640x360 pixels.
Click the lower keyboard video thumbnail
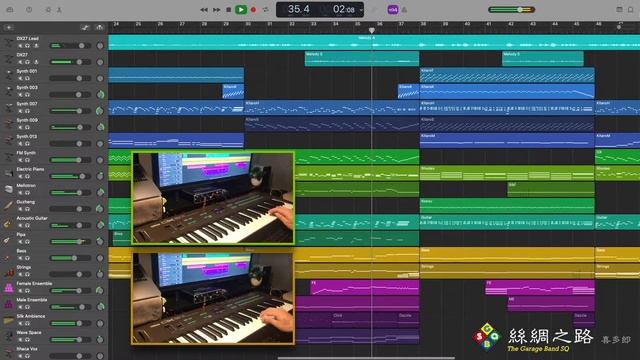tap(213, 298)
